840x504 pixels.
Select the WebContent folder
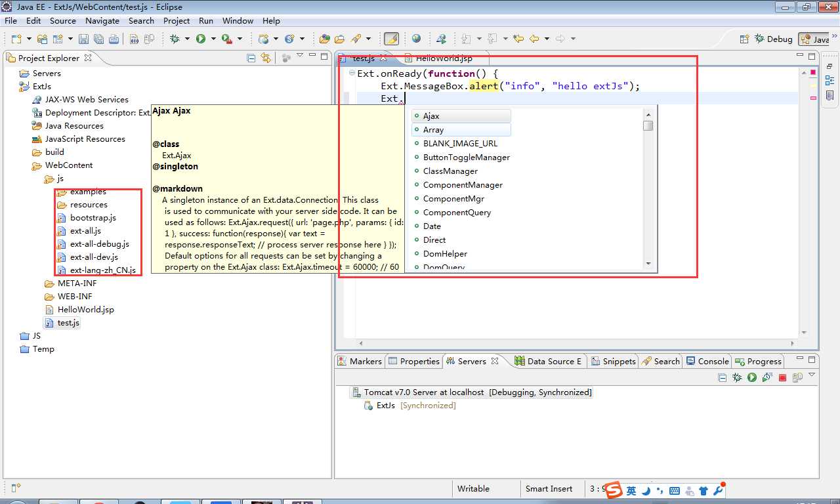coord(69,165)
